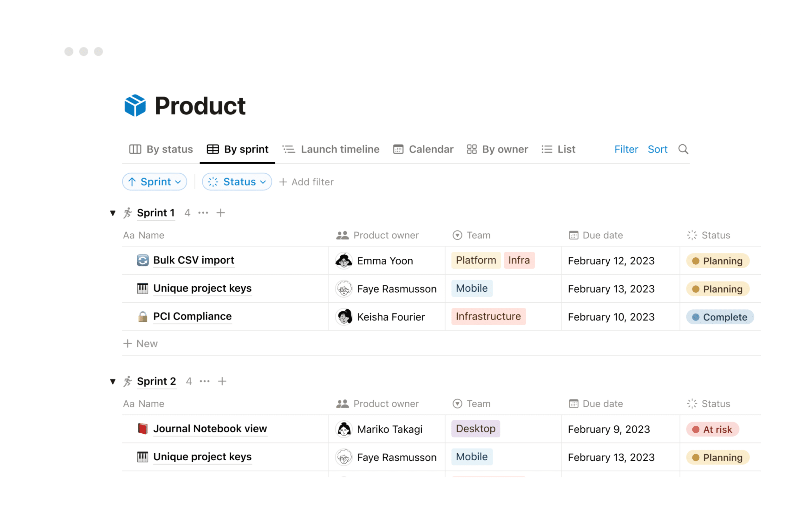The image size is (812, 511).
Task: Click the February 10, 2023 due date
Action: (x=611, y=317)
